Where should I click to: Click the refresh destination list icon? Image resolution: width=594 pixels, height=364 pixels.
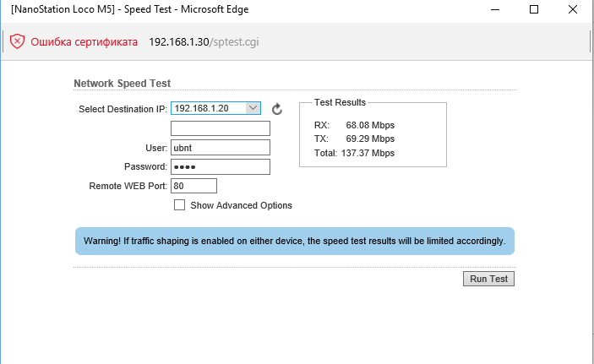(x=277, y=109)
